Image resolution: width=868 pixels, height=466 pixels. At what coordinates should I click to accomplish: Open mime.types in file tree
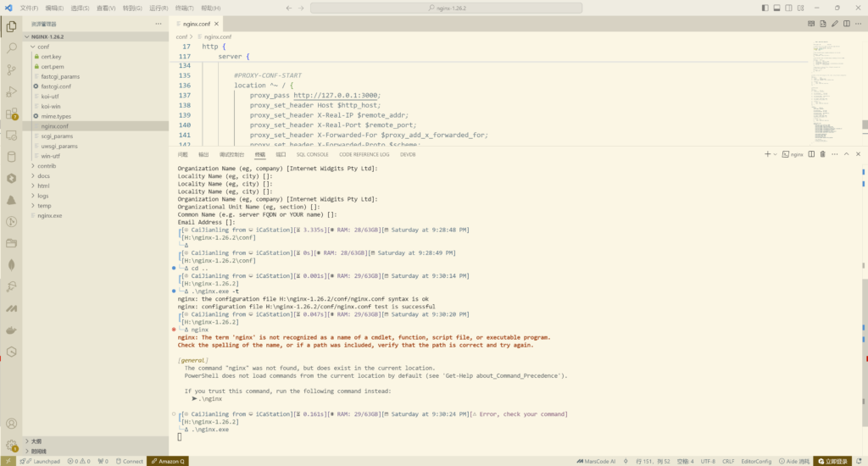56,116
